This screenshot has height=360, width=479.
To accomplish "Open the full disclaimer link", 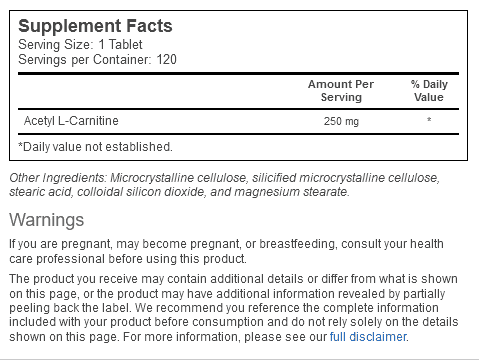I will (368, 337).
